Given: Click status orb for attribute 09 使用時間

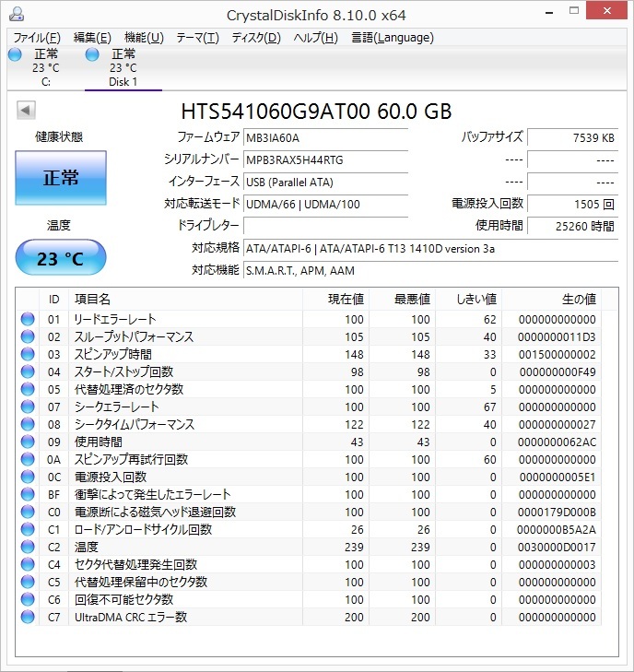Looking at the screenshot, I should pos(28,442).
